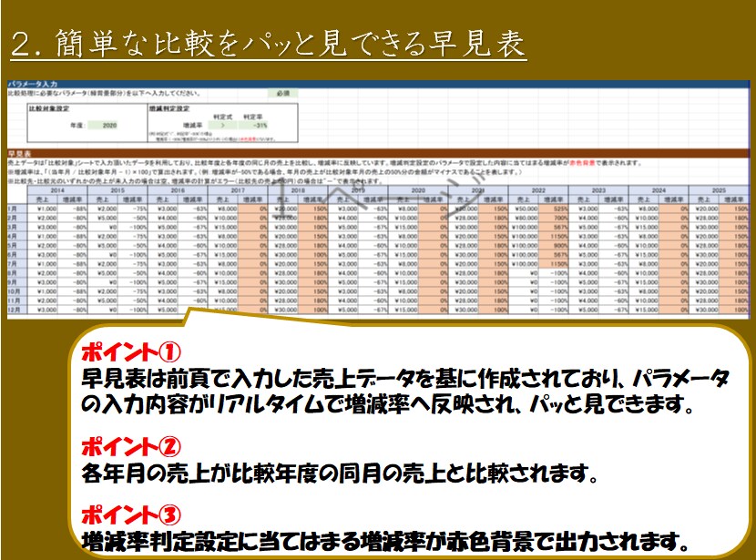Image resolution: width=756 pixels, height=560 pixels.
Task: Select the 年度 input cell showing 2020
Action: 102,126
